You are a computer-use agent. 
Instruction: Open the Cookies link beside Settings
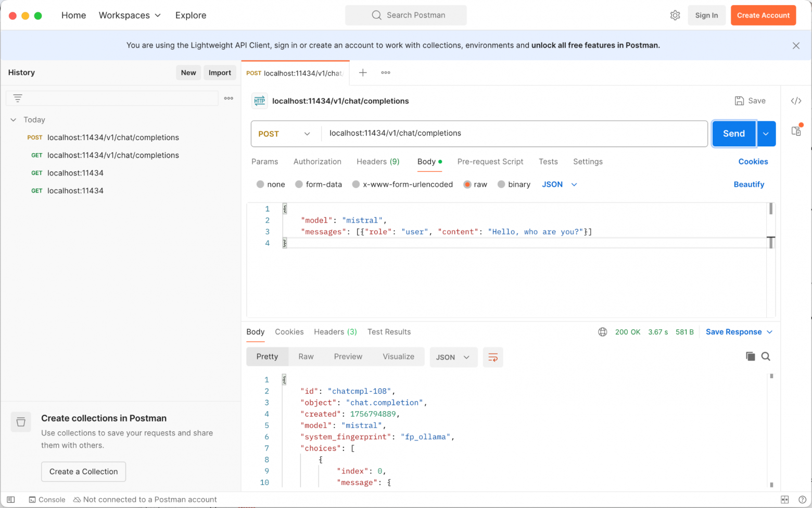[x=753, y=162]
